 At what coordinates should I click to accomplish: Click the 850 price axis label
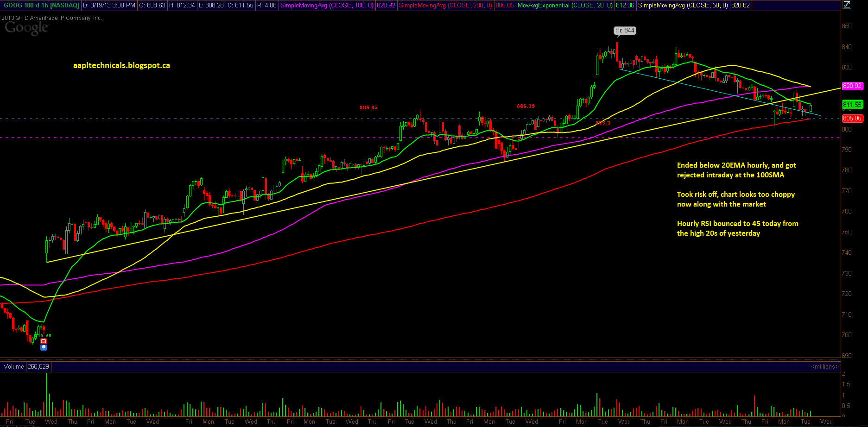847,26
